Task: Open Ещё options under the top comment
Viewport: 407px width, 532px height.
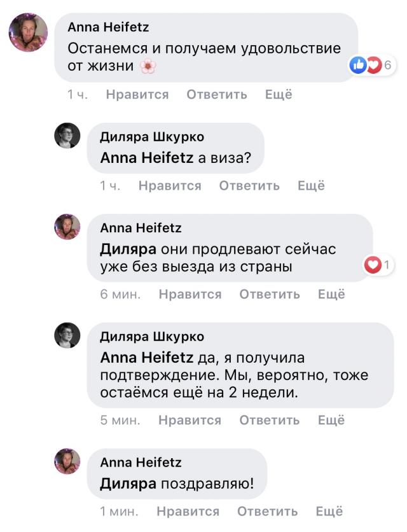Action: point(279,95)
